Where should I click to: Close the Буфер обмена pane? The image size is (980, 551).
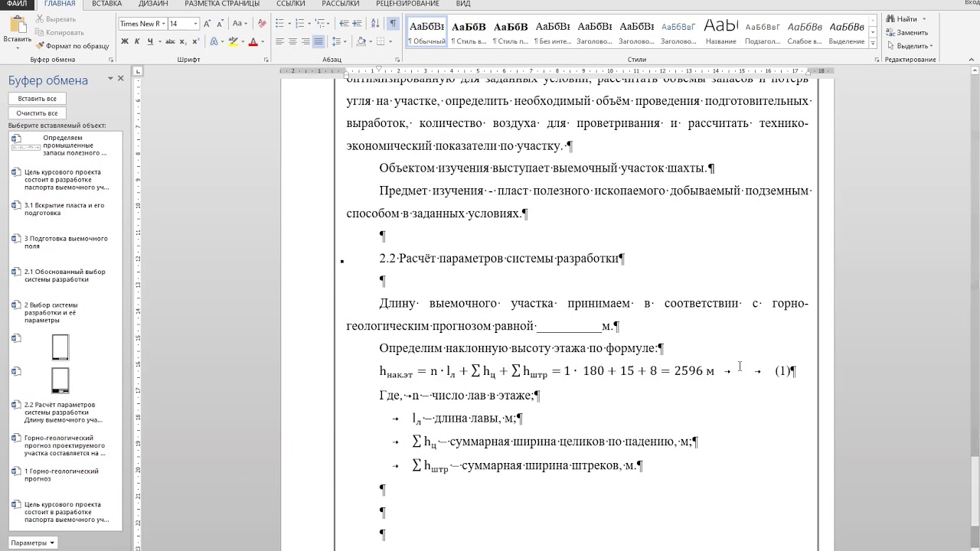(120, 78)
